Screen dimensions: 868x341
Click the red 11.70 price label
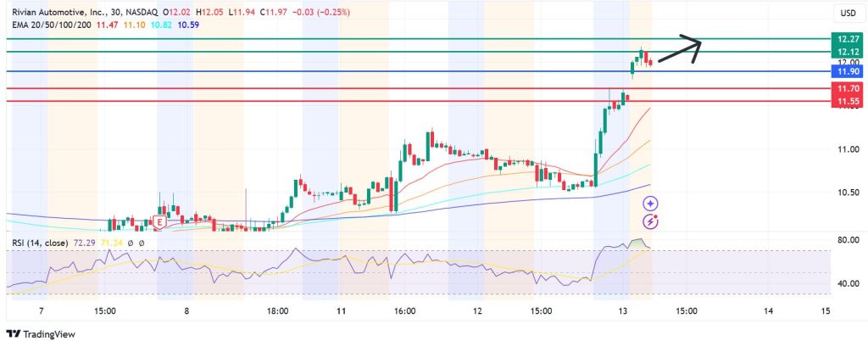(x=848, y=88)
